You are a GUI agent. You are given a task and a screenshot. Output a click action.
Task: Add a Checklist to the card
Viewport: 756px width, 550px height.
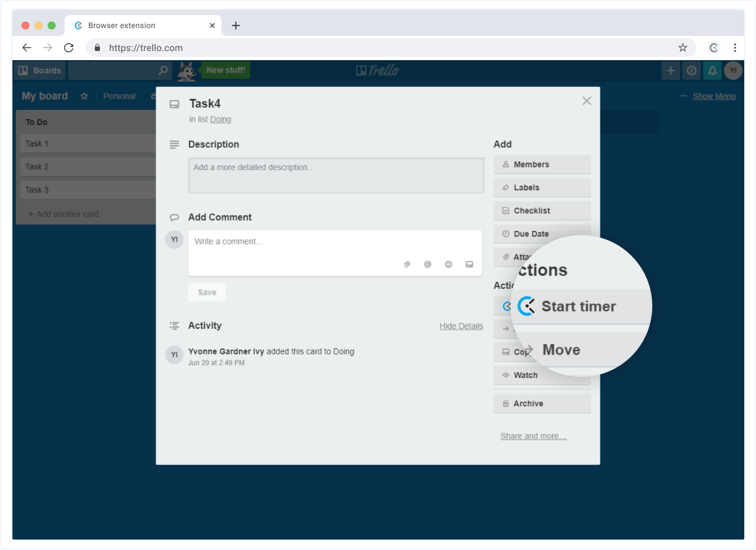[x=542, y=211]
